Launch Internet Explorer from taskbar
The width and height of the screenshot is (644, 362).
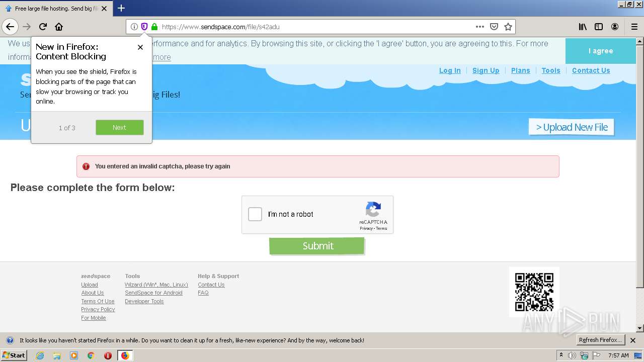click(40, 355)
